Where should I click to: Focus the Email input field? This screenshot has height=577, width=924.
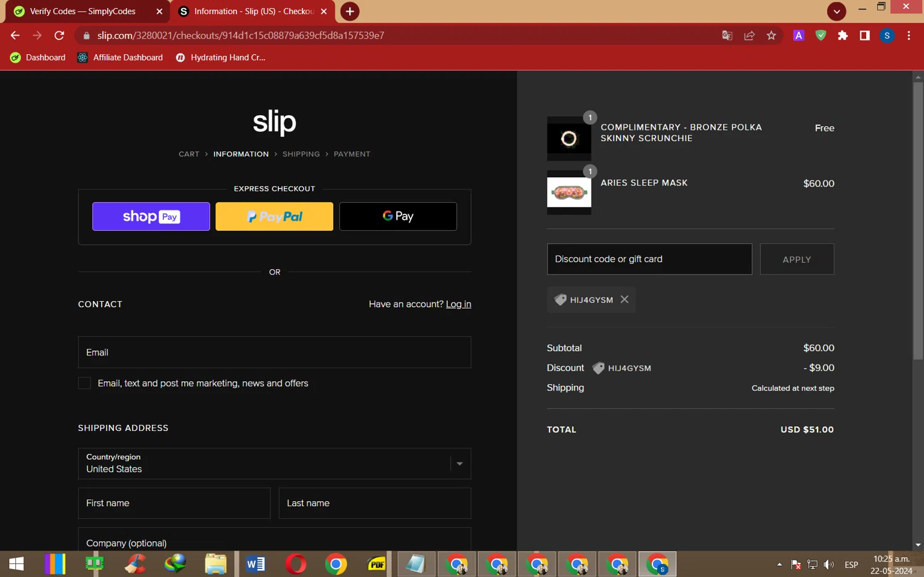pos(275,352)
